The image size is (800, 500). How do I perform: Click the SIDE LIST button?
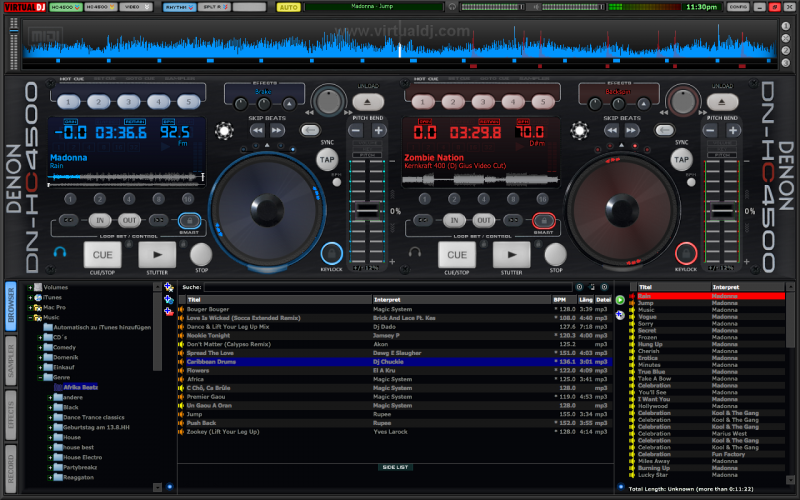pos(395,467)
